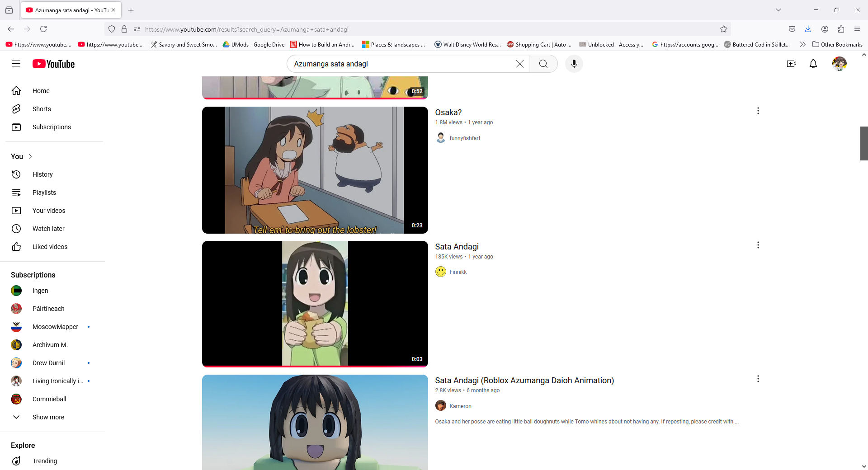Visit the Kameron channel name link
Screen dimensions: 868x470
pyautogui.click(x=460, y=406)
